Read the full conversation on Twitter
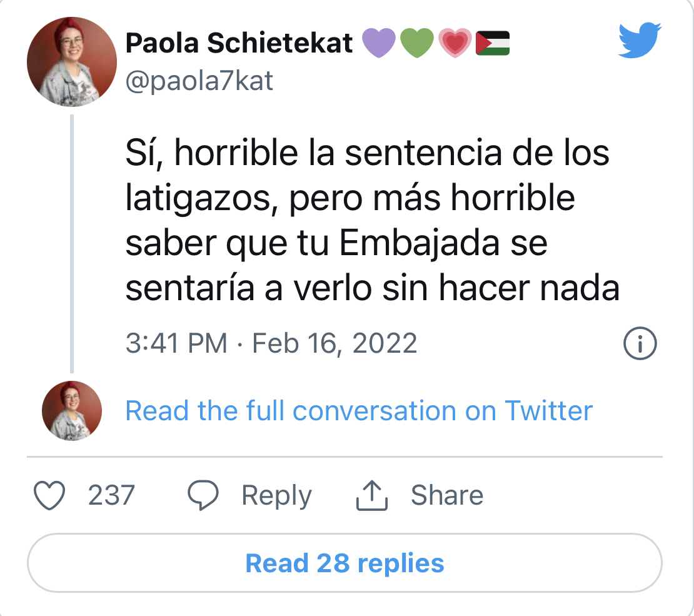Image resolution: width=694 pixels, height=616 pixels. [x=359, y=411]
